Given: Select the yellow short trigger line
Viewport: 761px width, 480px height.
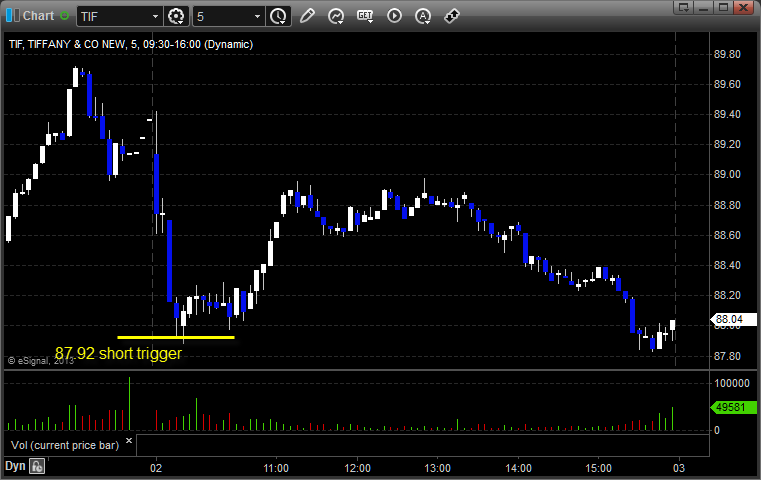Looking at the screenshot, I should coord(176,337).
